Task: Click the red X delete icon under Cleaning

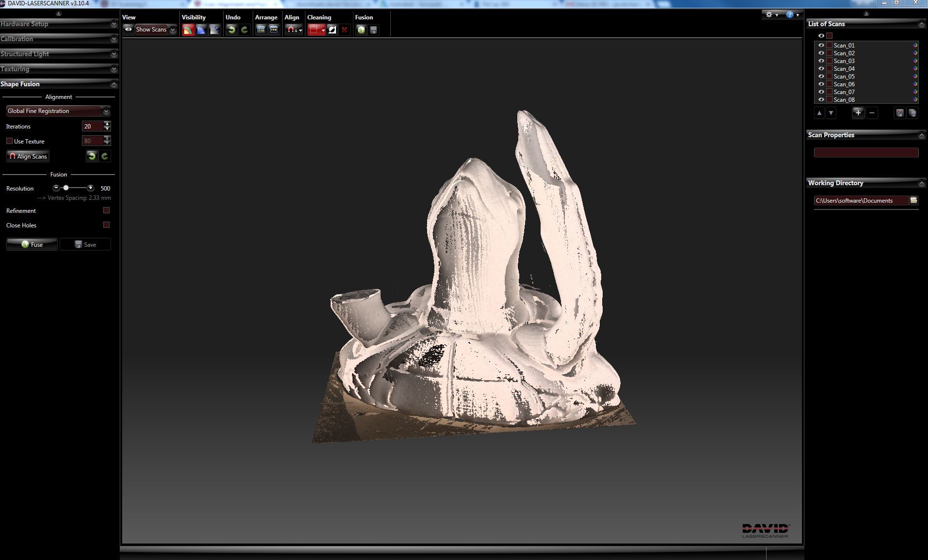Action: coord(344,30)
